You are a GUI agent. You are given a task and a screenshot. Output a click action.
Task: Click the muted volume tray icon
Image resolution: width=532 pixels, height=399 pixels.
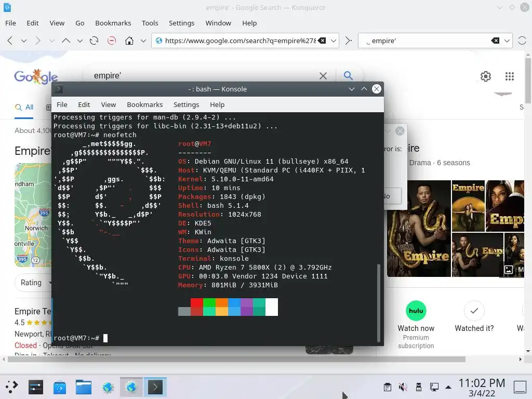[x=403, y=387]
